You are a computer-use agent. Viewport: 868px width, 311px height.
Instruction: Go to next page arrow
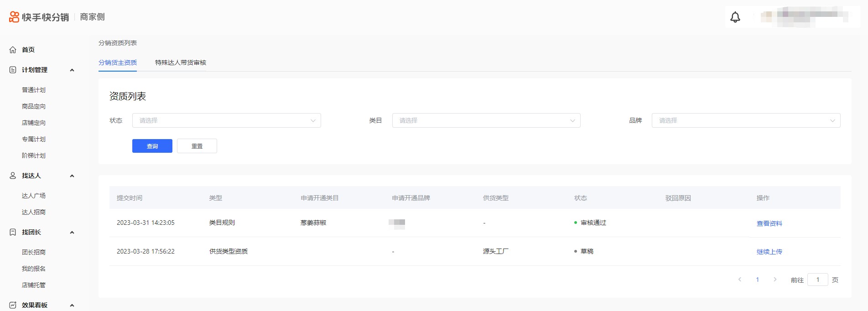775,280
